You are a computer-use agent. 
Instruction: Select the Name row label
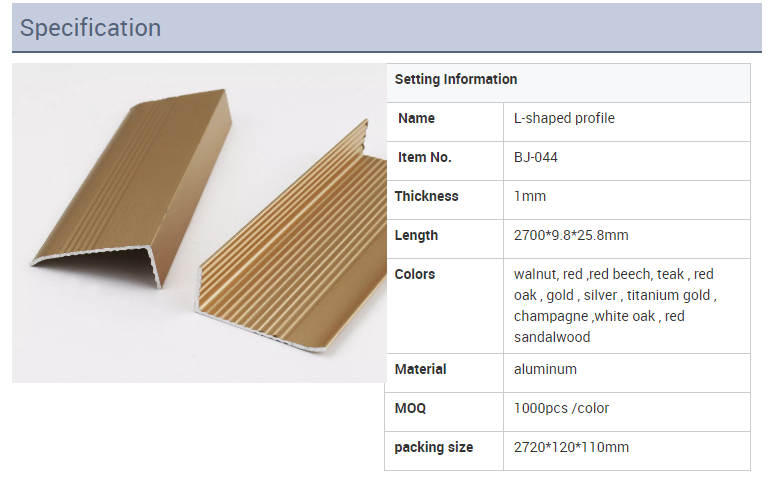(416, 118)
